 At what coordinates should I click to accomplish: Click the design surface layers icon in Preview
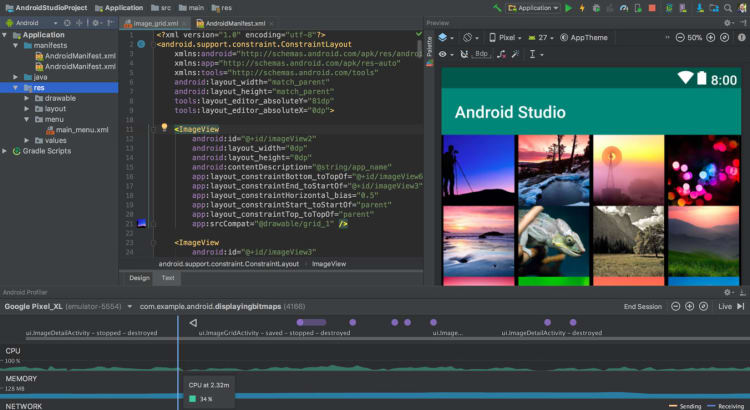(442, 37)
